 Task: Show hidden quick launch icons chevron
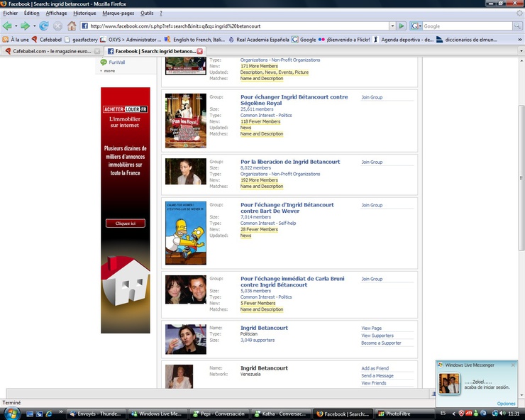(x=61, y=411)
